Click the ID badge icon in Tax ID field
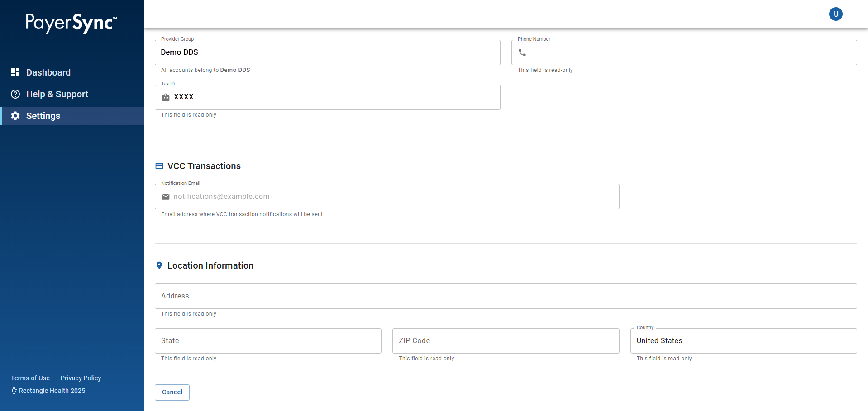The height and width of the screenshot is (411, 868). pos(166,97)
